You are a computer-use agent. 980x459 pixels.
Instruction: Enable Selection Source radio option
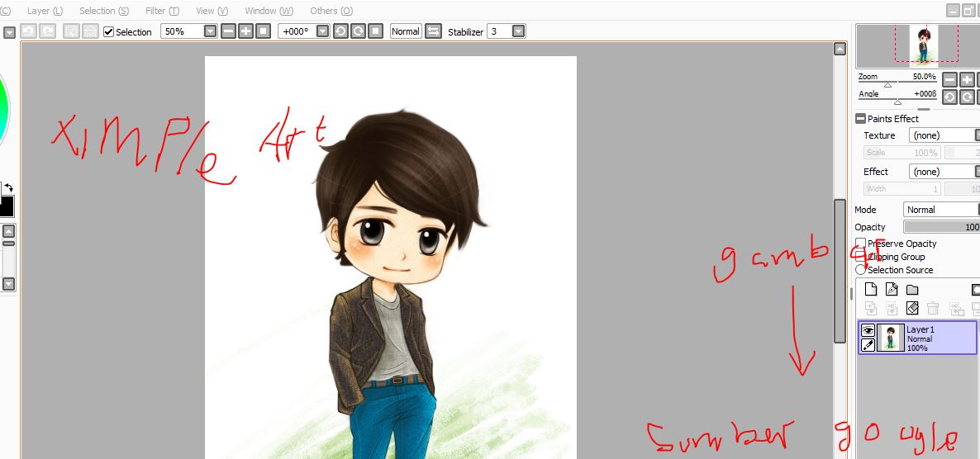click(861, 270)
